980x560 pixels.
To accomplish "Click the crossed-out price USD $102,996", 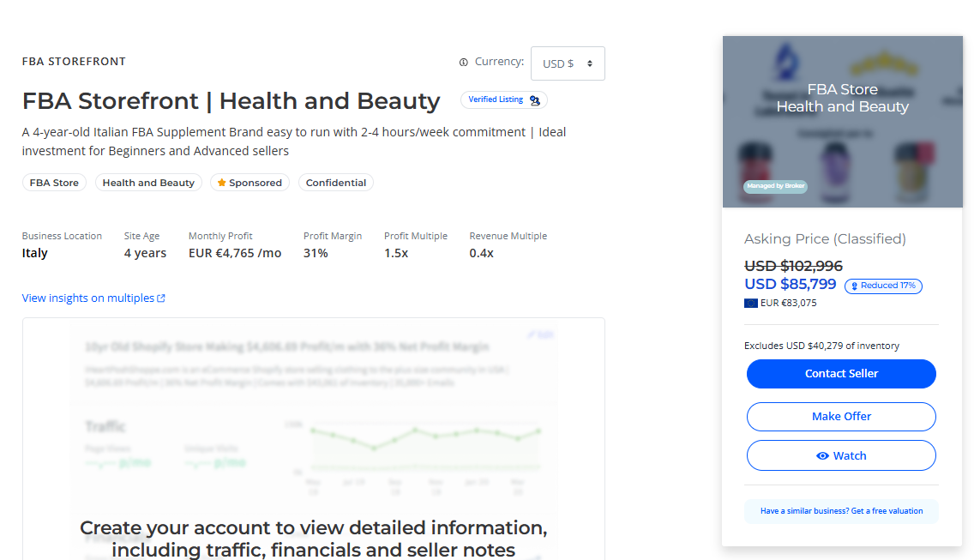I will [793, 266].
